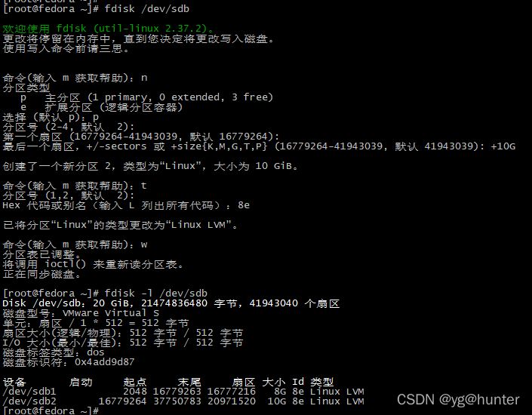Click the fdisk -l /dev/sdb command
The image size is (532, 415).
coord(155,294)
